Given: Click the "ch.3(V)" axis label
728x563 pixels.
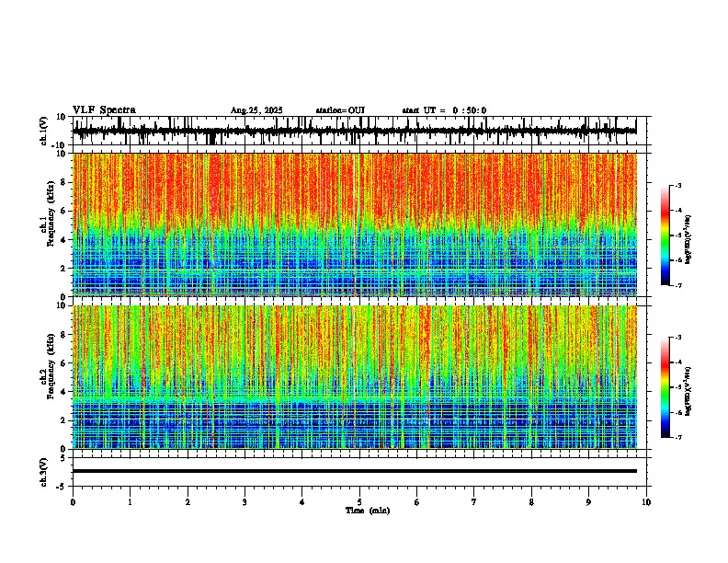Looking at the screenshot, I should tap(44, 472).
